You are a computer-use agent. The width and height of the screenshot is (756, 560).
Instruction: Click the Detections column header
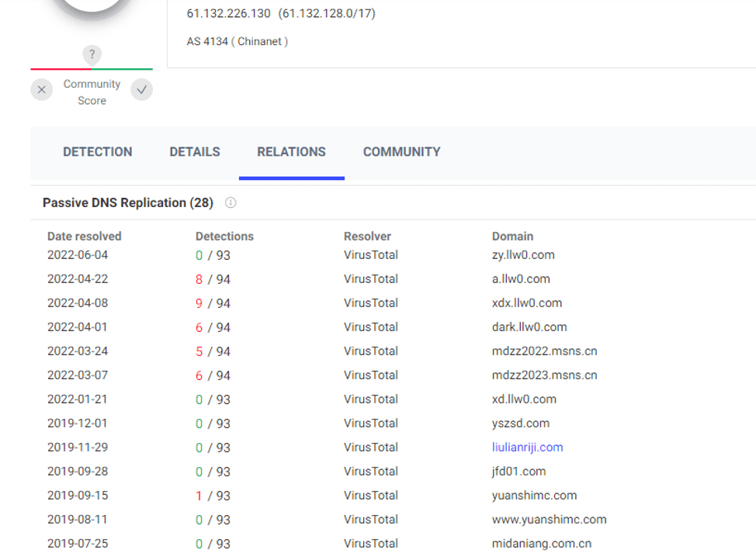224,237
